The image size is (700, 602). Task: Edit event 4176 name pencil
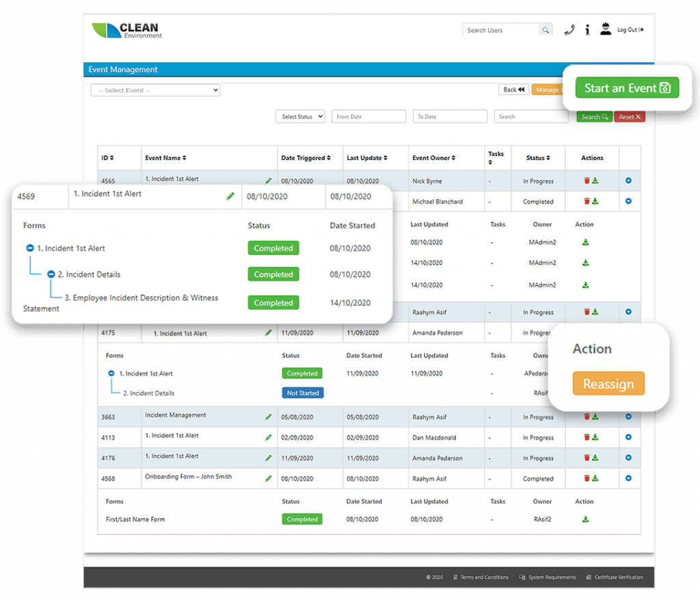(268, 458)
